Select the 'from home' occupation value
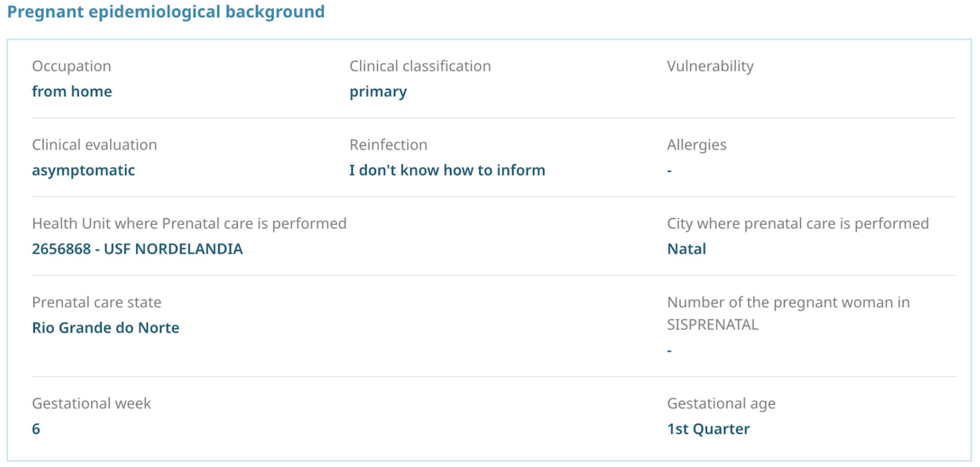 pos(72,91)
